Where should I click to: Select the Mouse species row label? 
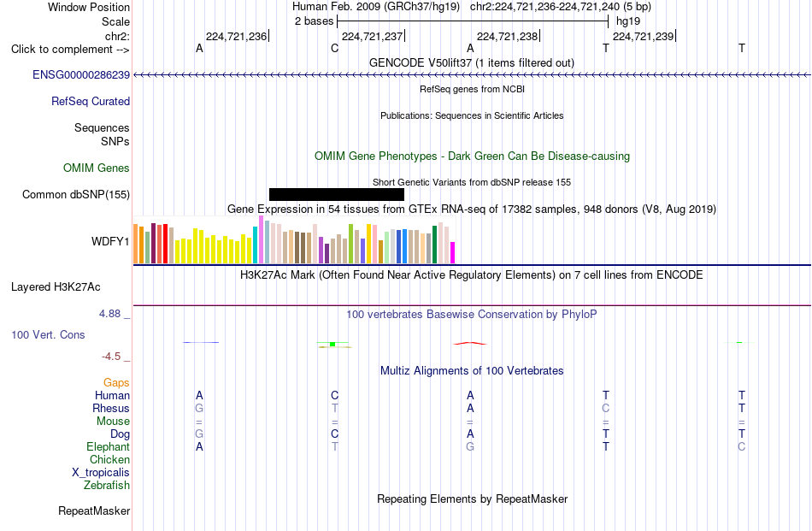tap(113, 422)
